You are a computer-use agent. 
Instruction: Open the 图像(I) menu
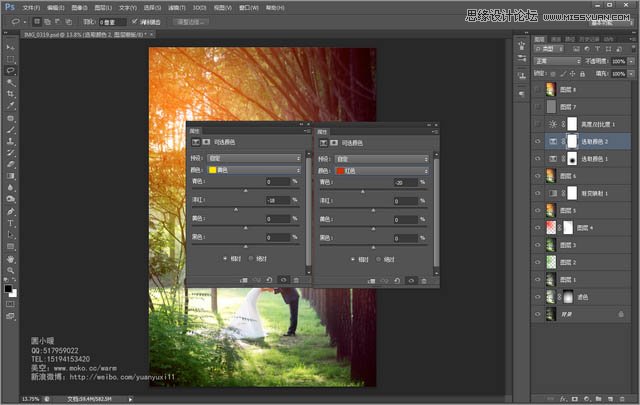pos(80,8)
